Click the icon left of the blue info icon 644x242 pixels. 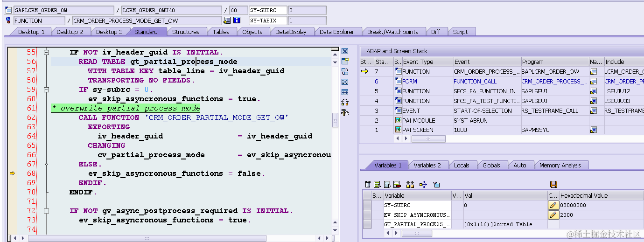[x=227, y=20]
